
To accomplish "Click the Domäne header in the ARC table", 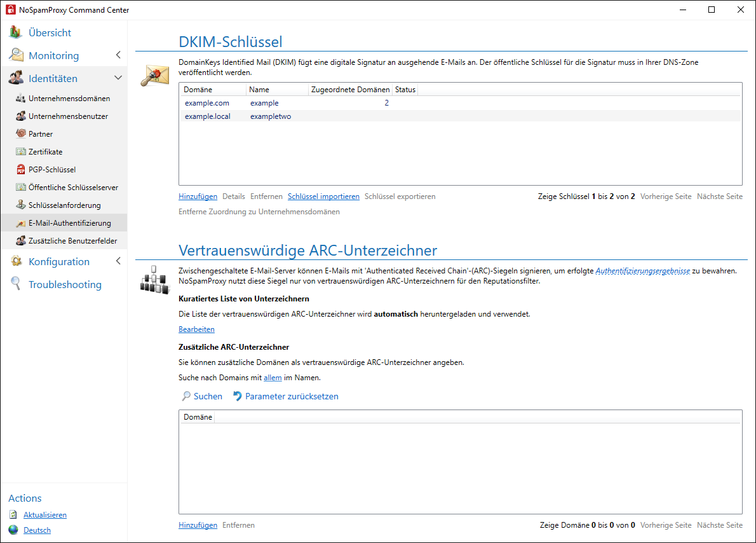I will tap(197, 417).
